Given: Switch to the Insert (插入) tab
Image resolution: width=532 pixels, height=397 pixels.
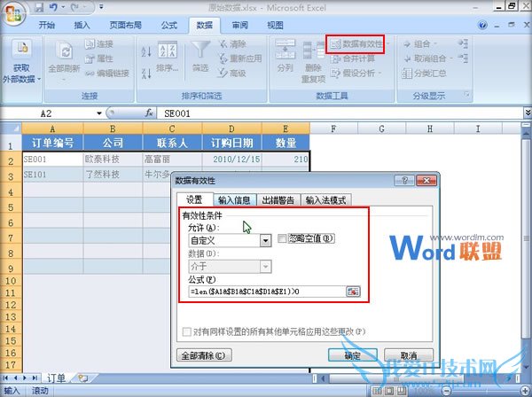Looking at the screenshot, I should (82, 25).
